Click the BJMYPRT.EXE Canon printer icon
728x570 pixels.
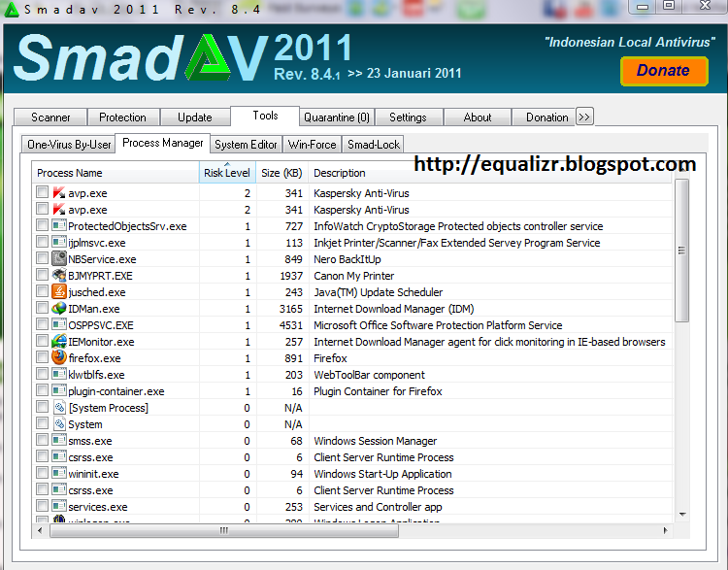click(59, 275)
